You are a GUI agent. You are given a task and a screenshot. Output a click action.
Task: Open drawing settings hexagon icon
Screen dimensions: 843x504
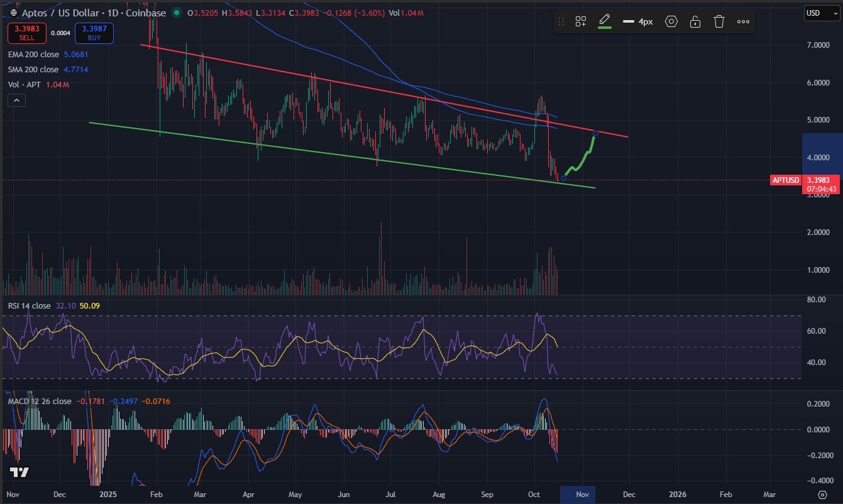pos(671,21)
